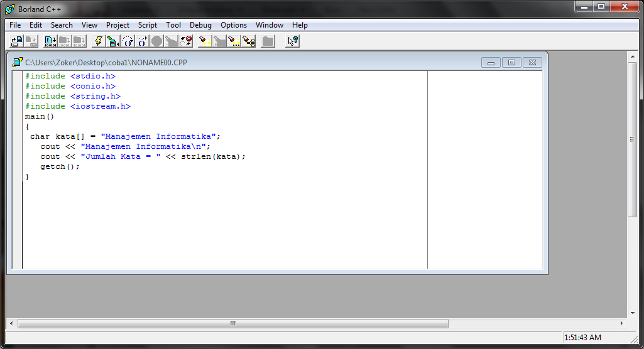Click the flashlight Find text icon
The image size is (644, 349).
[205, 41]
